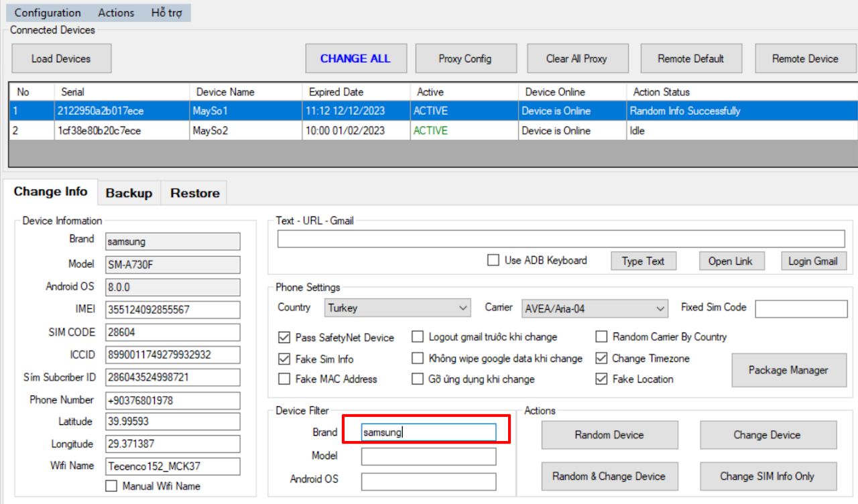Open the Actions menu

116,13
